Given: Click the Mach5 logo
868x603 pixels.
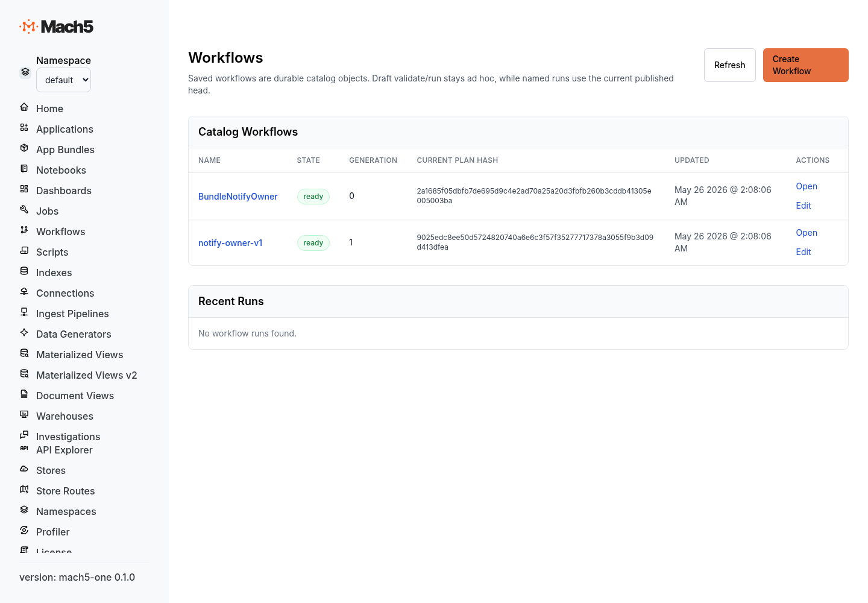Looking at the screenshot, I should click(x=57, y=27).
